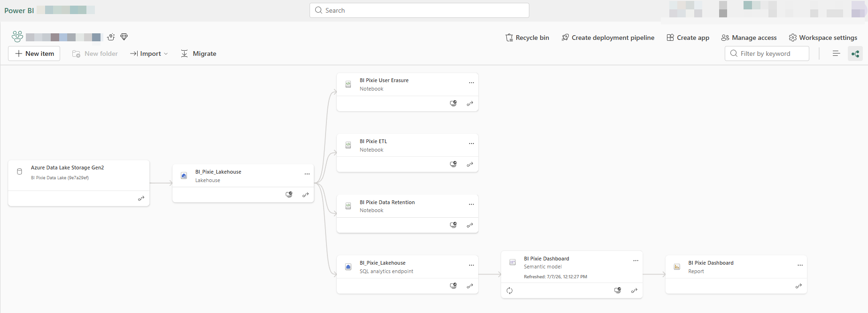This screenshot has width=868, height=313.
Task: Show lineage for BI_Pixie_Lakehouse Lakehouse card
Action: point(305,195)
